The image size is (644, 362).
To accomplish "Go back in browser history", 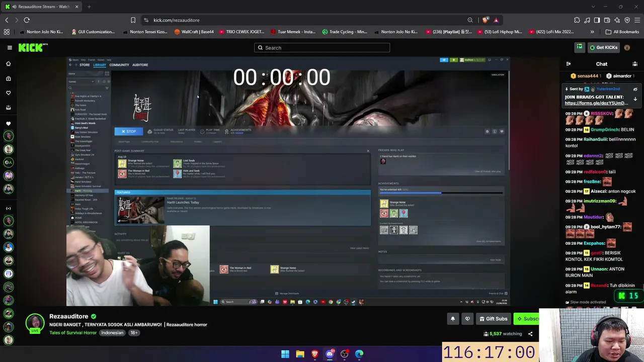I will click(7, 20).
